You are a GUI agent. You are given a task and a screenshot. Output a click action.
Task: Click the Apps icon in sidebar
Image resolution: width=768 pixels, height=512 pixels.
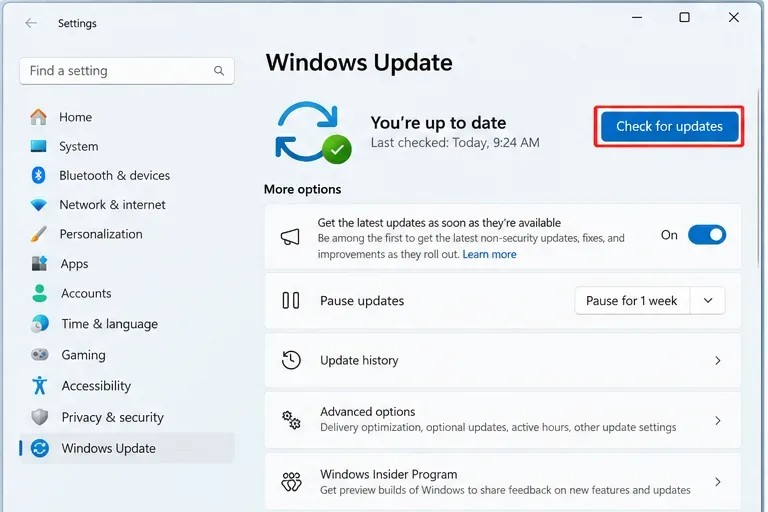39,264
